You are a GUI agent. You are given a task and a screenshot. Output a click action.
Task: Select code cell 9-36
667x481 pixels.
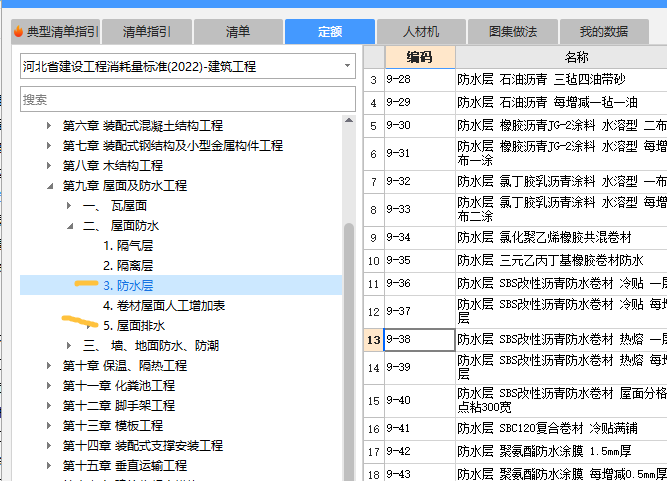click(420, 284)
